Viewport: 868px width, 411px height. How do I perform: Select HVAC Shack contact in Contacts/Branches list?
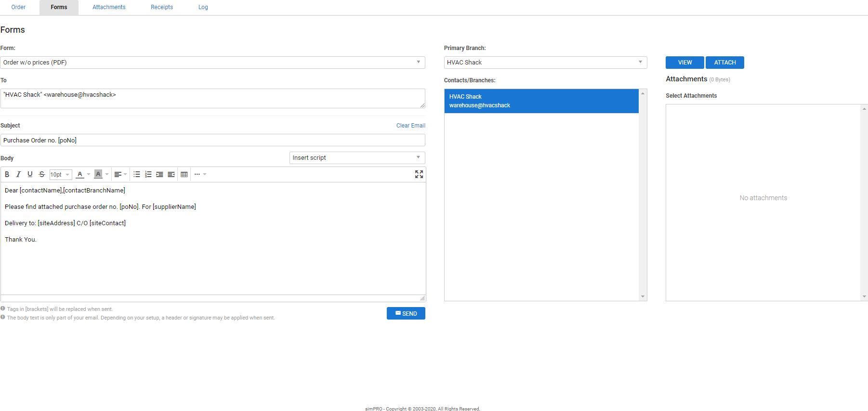click(541, 101)
